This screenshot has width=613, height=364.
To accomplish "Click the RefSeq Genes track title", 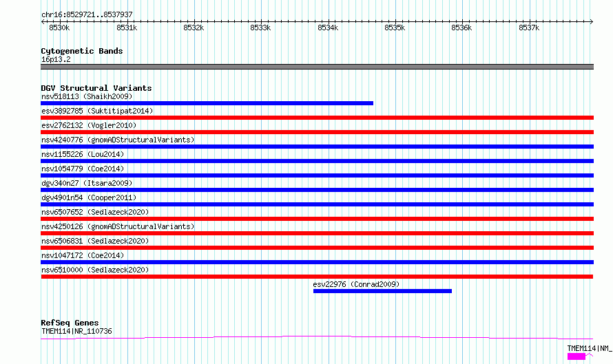I will 70,323.
